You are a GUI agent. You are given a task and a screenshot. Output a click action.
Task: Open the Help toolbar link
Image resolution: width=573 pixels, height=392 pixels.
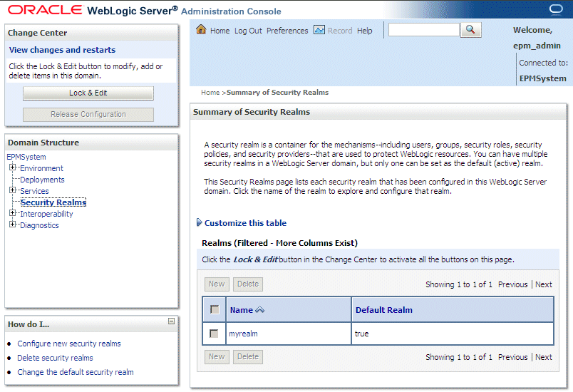[x=365, y=31]
